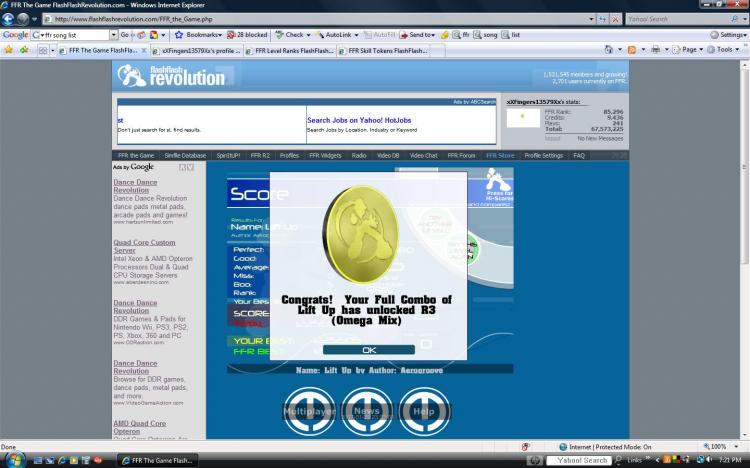This screenshot has height=468, width=750.
Task: Expand the address bar history dropdown
Action: pos(592,19)
